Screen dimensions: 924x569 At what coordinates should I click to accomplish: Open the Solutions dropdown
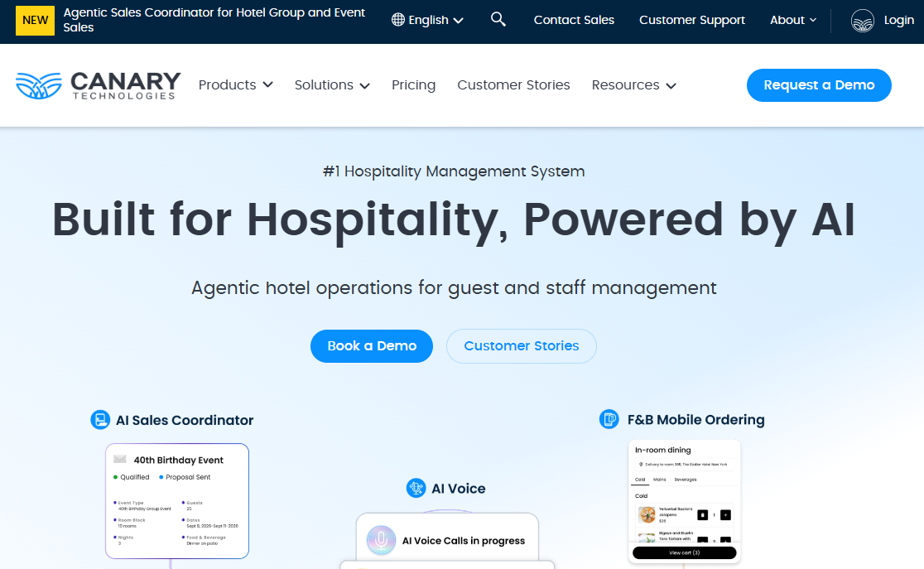coord(332,85)
